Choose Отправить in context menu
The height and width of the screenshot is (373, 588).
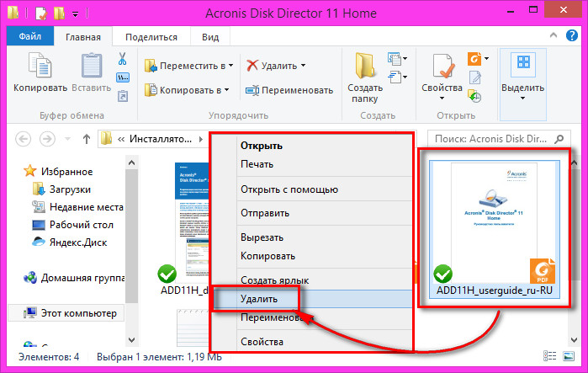click(x=265, y=213)
